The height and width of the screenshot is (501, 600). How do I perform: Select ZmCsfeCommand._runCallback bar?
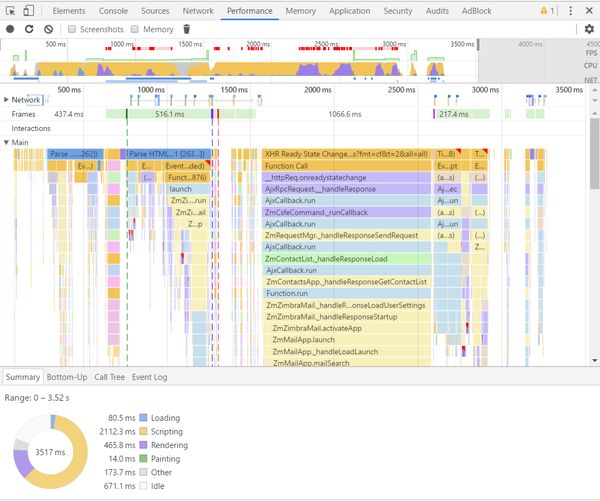pos(346,212)
